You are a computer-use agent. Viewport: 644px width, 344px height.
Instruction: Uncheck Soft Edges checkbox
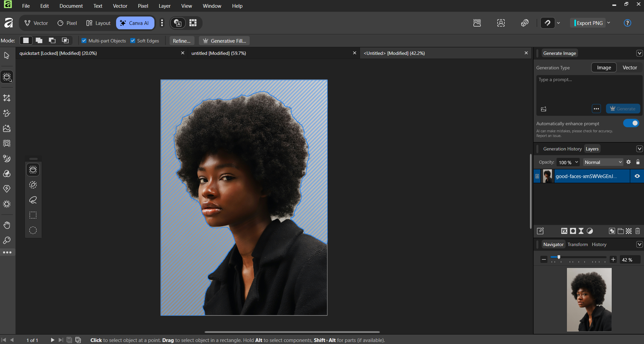tap(133, 41)
